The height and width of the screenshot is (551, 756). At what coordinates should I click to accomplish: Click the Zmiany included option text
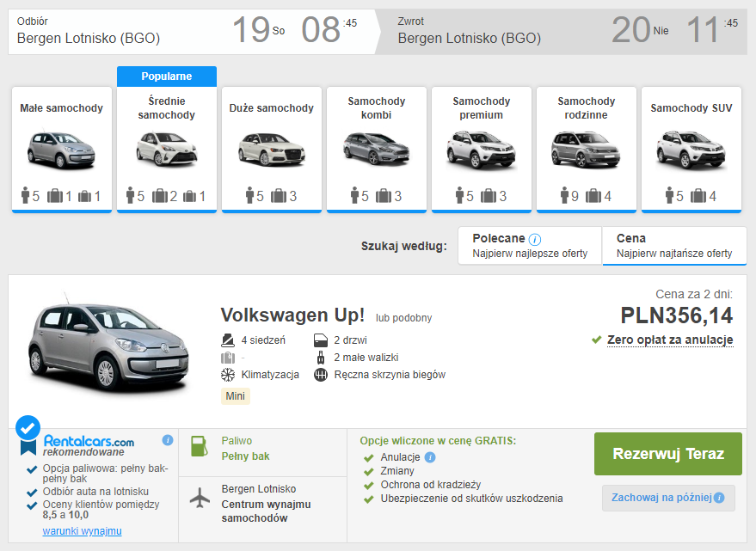(397, 471)
